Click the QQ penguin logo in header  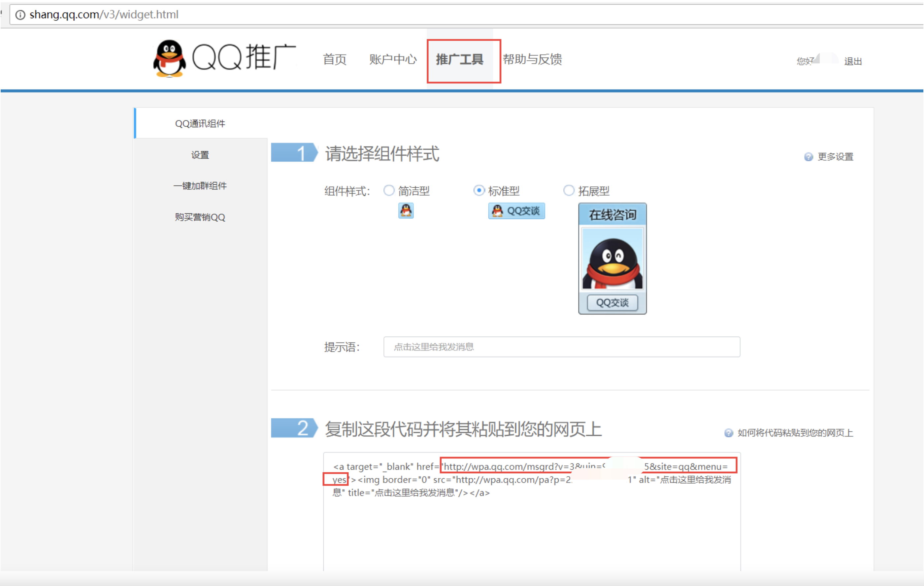(169, 59)
